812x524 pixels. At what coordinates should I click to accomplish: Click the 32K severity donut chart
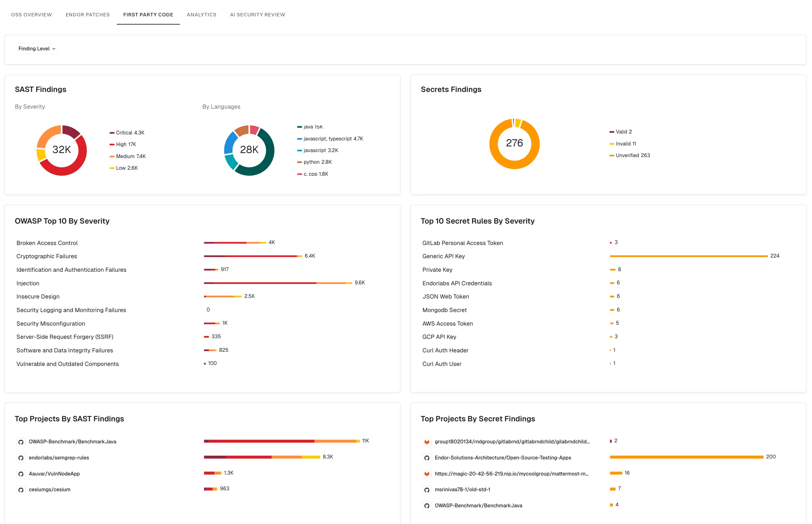(x=62, y=150)
